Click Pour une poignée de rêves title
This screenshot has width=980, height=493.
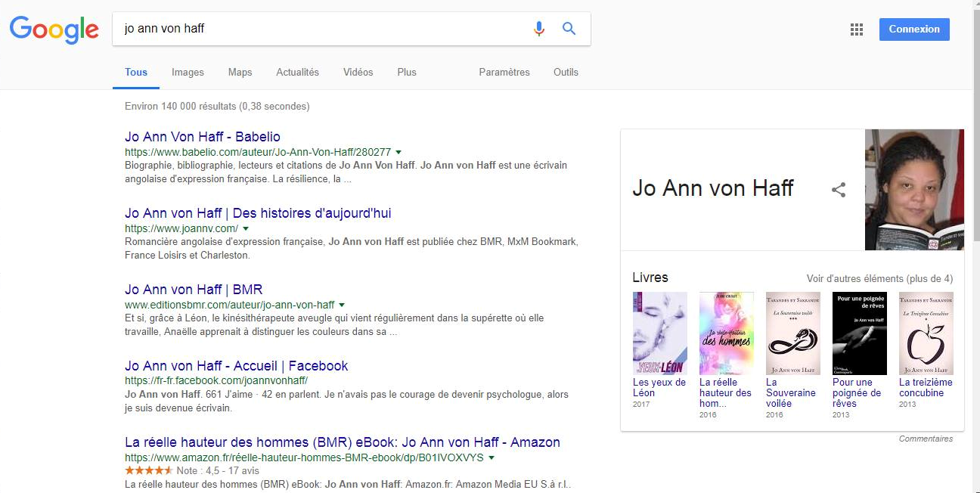click(857, 393)
